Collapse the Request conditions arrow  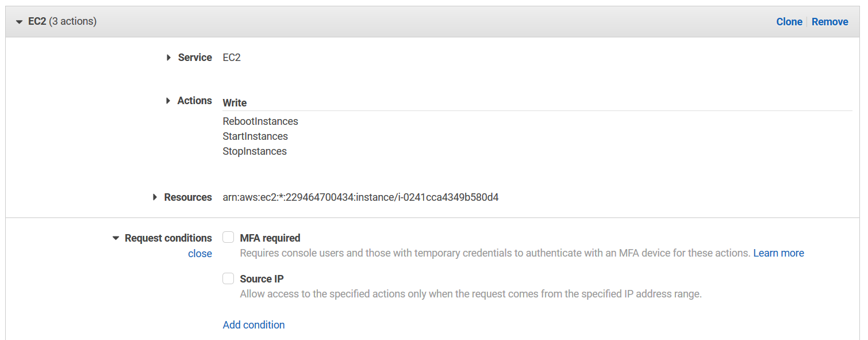[x=116, y=238]
